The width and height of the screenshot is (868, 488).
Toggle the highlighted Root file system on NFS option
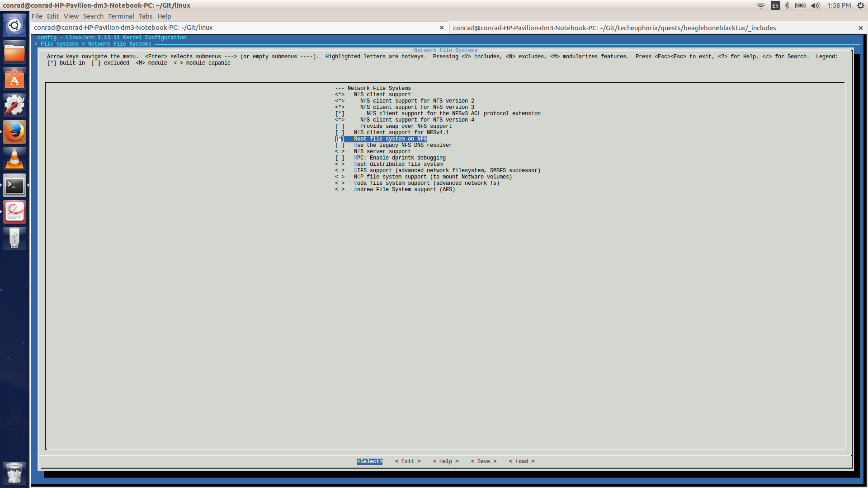(389, 139)
